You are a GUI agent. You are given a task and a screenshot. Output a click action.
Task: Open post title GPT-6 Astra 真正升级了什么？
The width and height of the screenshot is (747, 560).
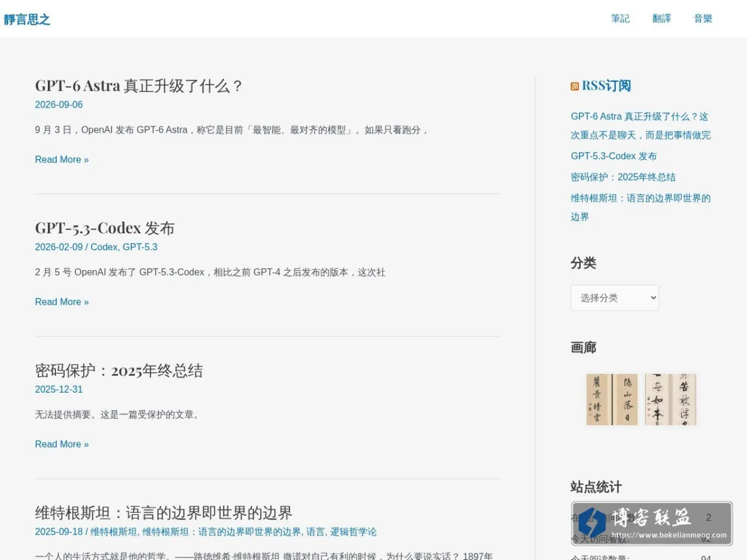pyautogui.click(x=139, y=86)
